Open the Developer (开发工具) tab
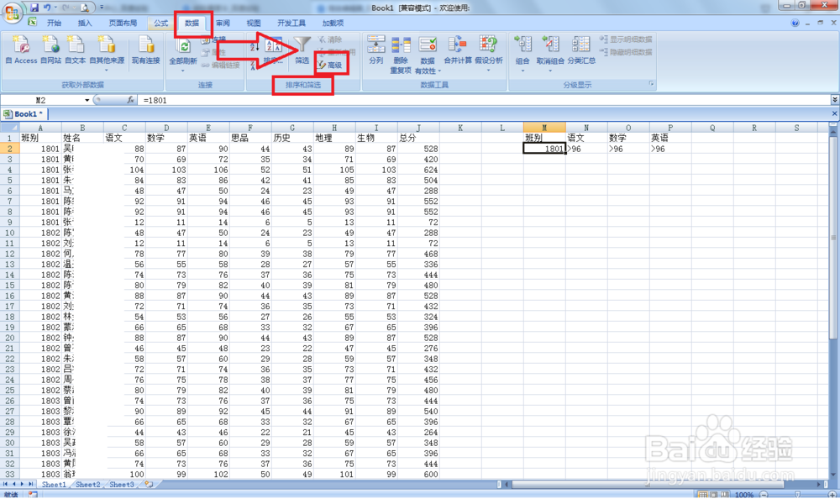Viewport: 840px width, 504px height. pyautogui.click(x=291, y=23)
